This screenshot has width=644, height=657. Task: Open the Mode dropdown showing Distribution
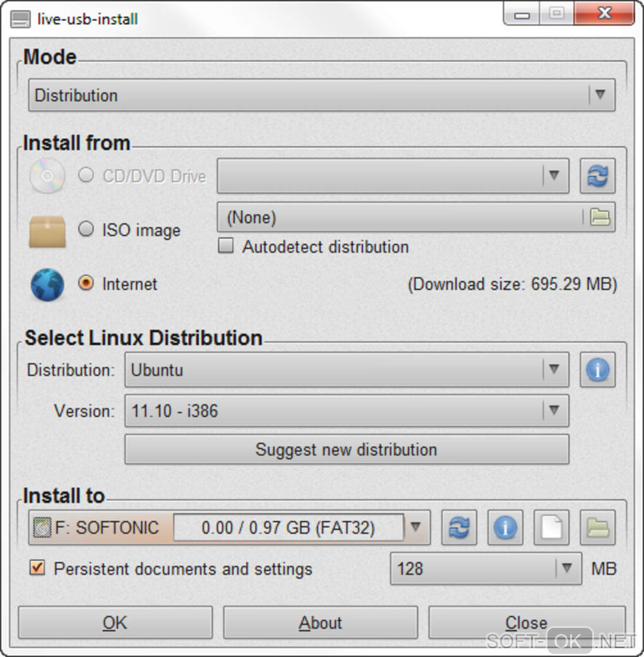(321, 95)
